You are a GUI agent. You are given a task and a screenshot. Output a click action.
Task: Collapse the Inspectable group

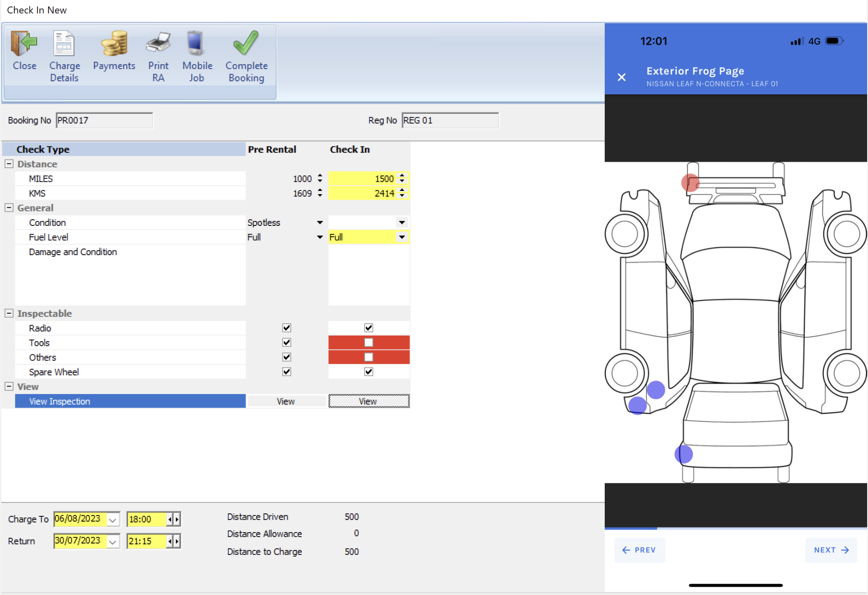click(x=9, y=313)
